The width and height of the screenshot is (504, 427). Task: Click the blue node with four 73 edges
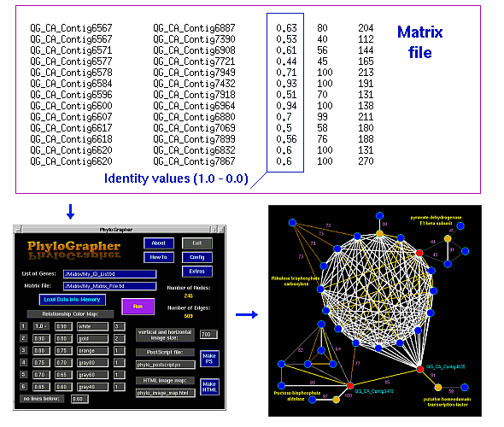pyautogui.click(x=292, y=222)
